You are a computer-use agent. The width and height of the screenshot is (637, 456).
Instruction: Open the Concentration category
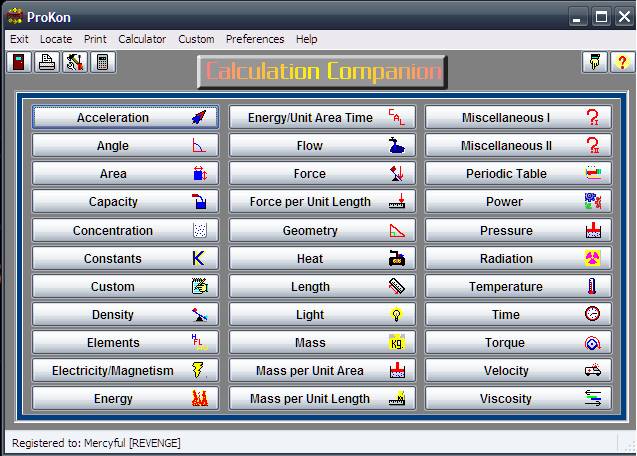(x=126, y=230)
